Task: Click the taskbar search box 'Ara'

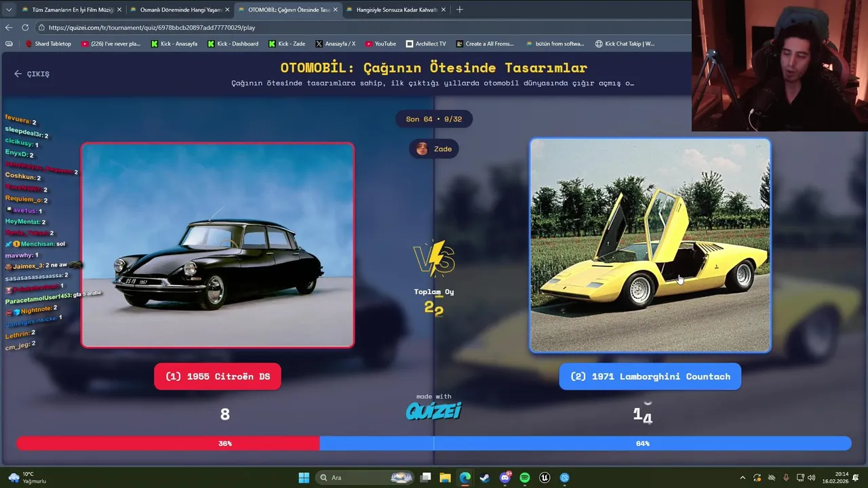Action: (x=365, y=478)
